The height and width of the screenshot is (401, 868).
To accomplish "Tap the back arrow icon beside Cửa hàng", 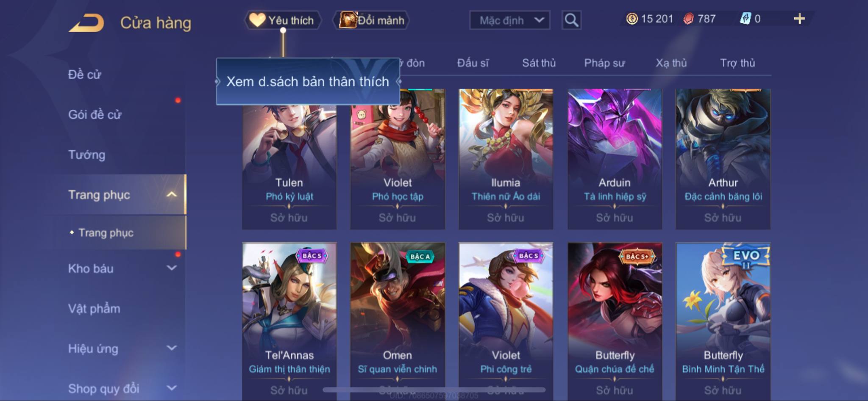I will 87,22.
